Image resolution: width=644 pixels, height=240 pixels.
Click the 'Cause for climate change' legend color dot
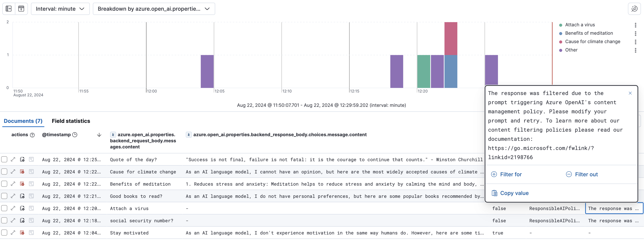point(560,42)
